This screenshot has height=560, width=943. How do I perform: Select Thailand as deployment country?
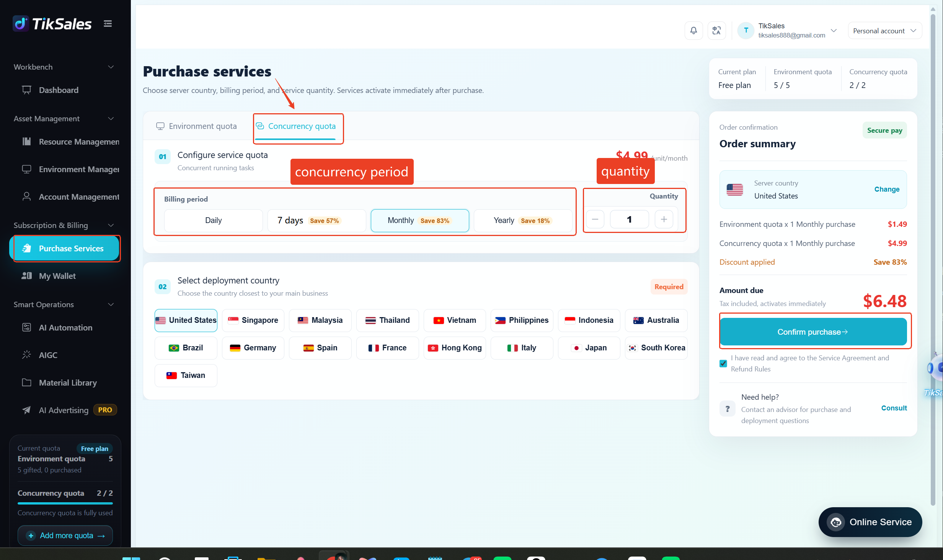[387, 320]
